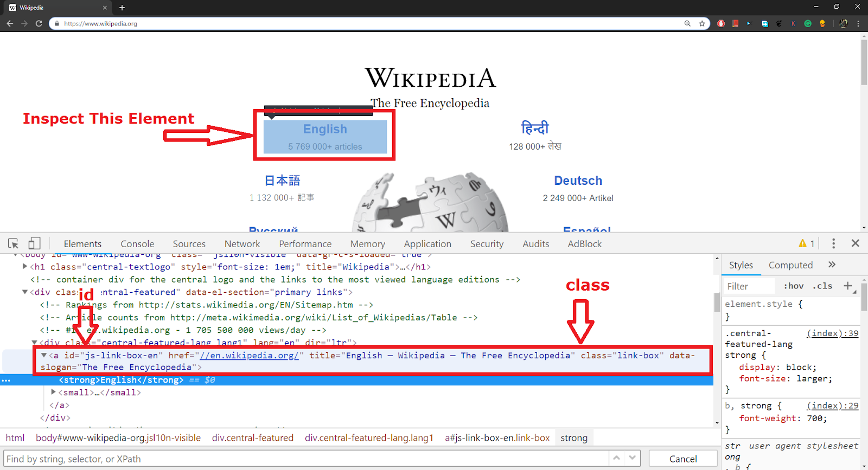Click the Find by string search field
The width and height of the screenshot is (868, 470).
306,459
